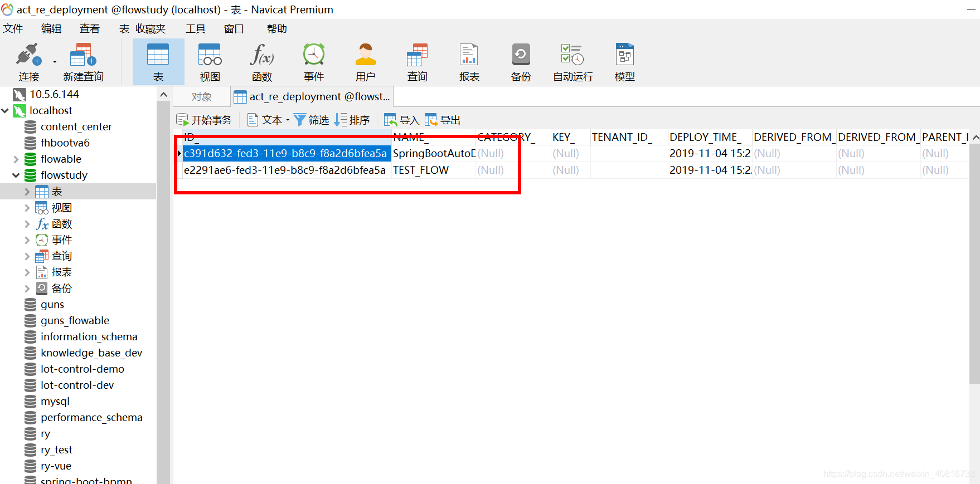
Task: Select ID cell starting with e2291ae6
Action: 287,170
